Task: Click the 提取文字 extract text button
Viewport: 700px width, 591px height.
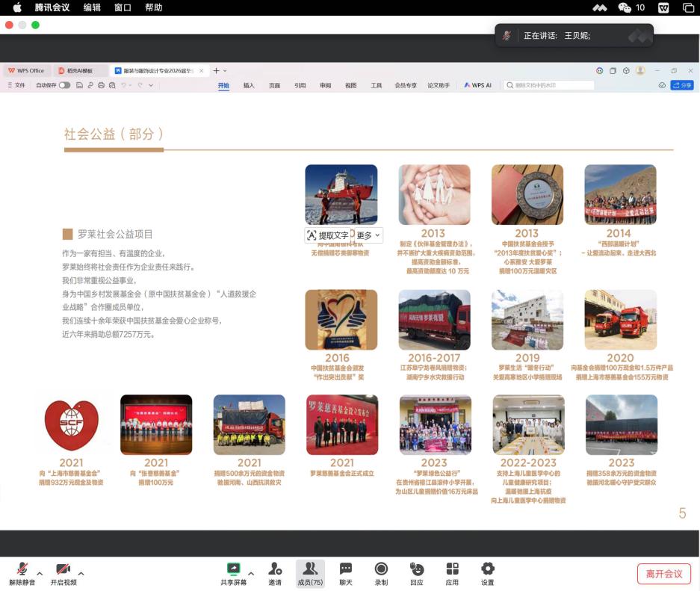Action: coord(328,235)
